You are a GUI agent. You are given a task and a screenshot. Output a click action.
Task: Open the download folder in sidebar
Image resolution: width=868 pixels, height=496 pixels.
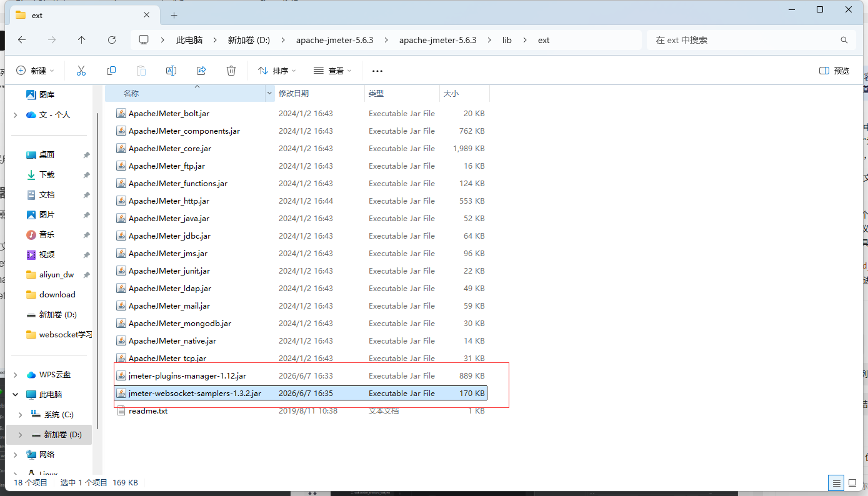[x=57, y=295]
